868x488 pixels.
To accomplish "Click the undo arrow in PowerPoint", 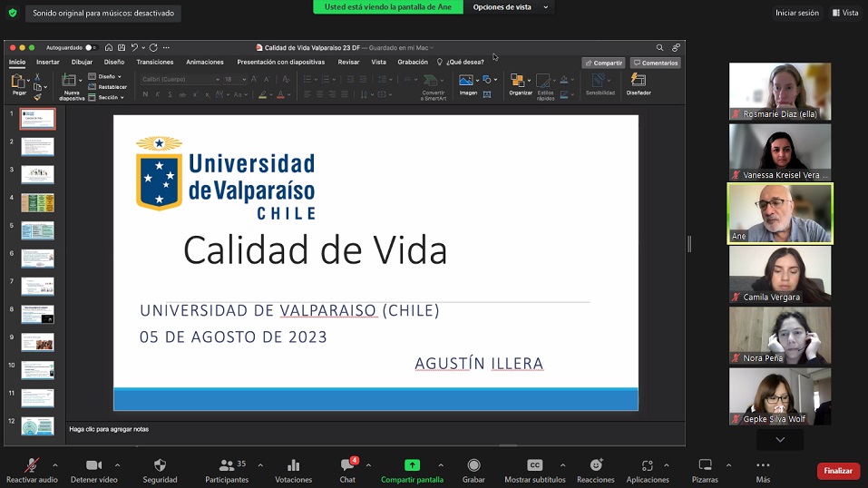I will pyautogui.click(x=134, y=48).
